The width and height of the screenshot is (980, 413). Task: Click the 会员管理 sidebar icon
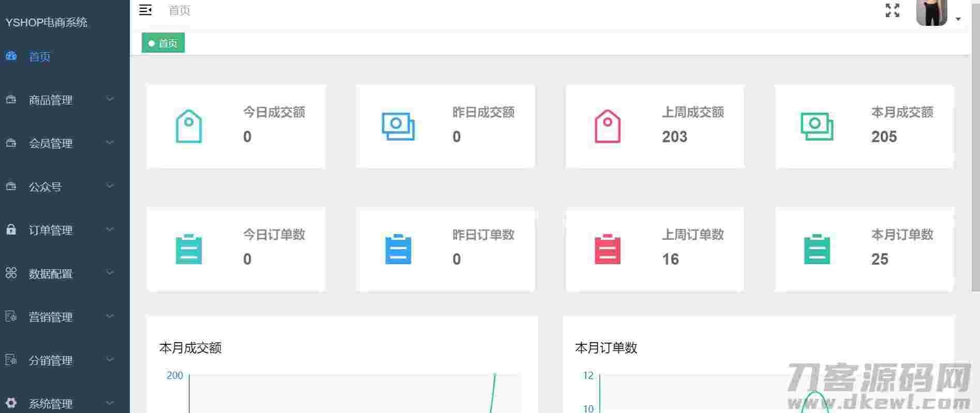pyautogui.click(x=11, y=143)
